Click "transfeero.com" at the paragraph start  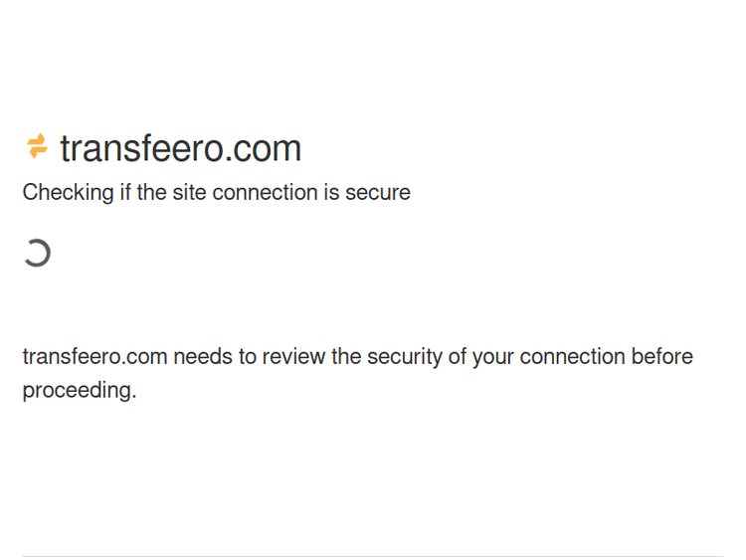[x=94, y=356]
